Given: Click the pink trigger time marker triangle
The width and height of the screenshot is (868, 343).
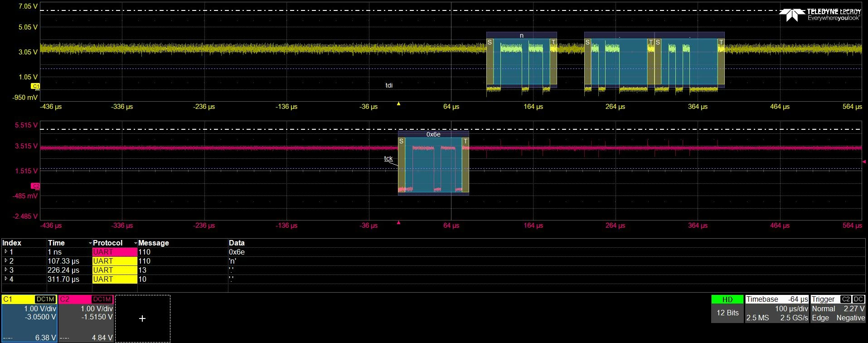Looking at the screenshot, I should [x=399, y=223].
